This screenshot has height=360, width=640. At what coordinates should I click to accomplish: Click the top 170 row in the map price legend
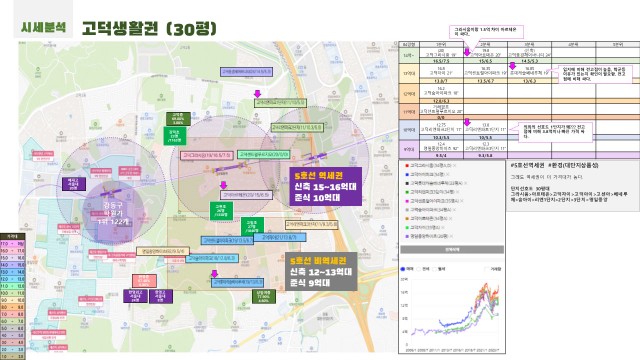click(12, 244)
